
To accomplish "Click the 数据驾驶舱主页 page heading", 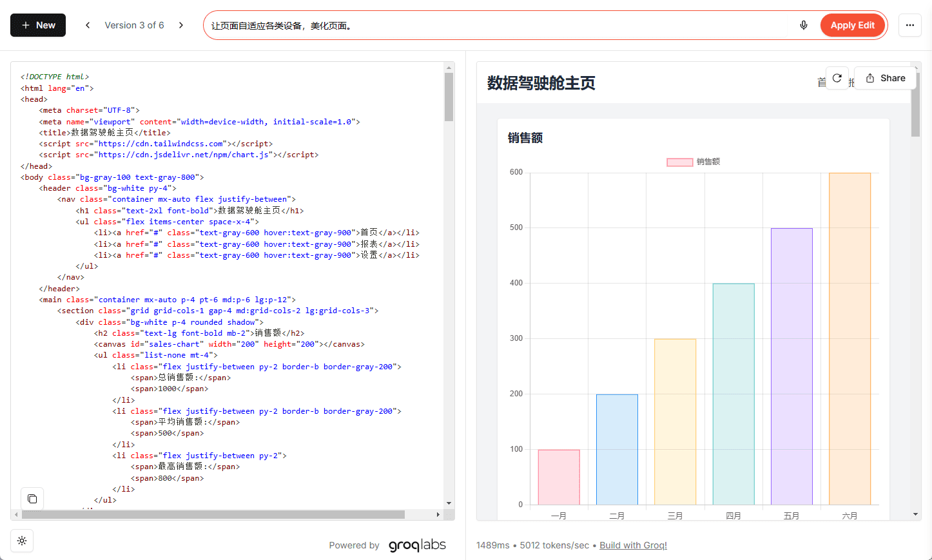I will [541, 83].
